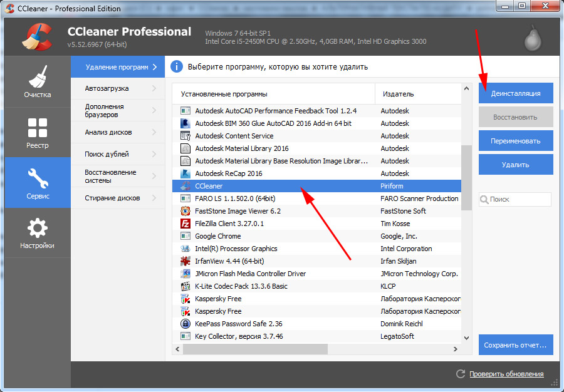Click the KeePass Password Safe padlock icon
Viewport: 564px width, 392px height.
tap(185, 324)
